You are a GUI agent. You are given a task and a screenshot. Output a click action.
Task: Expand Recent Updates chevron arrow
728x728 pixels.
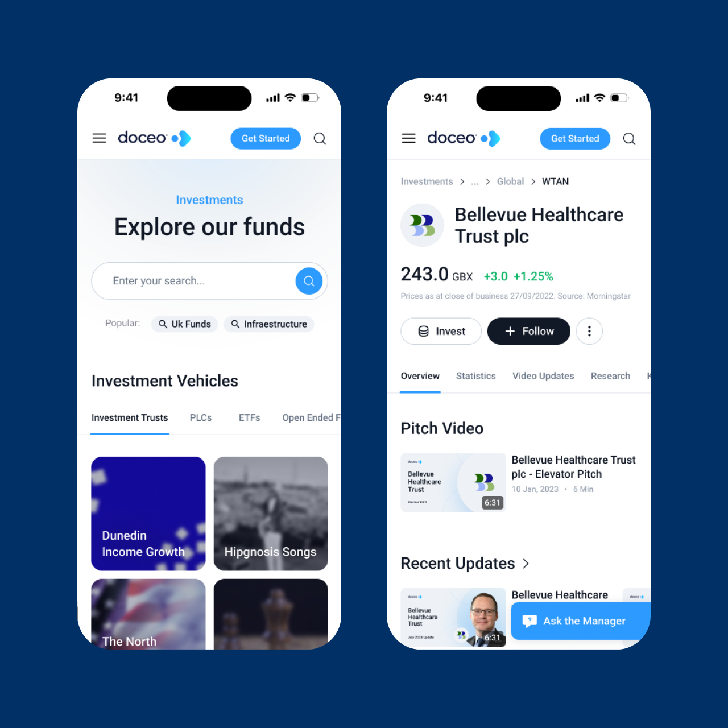(x=526, y=564)
